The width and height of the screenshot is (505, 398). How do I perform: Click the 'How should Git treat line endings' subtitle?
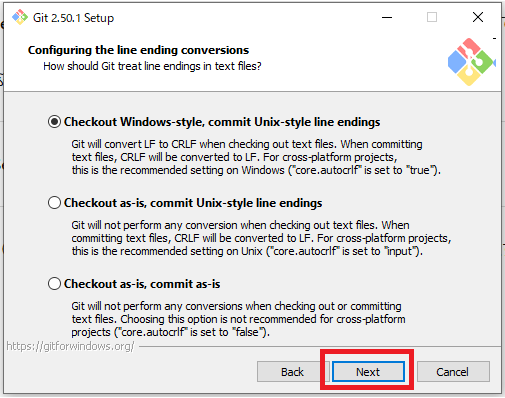152,66
